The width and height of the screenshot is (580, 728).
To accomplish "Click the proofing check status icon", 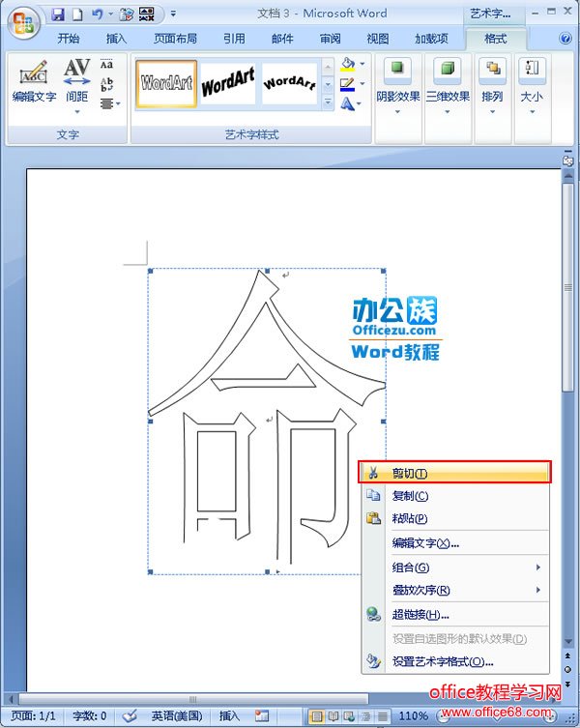I will tap(130, 716).
